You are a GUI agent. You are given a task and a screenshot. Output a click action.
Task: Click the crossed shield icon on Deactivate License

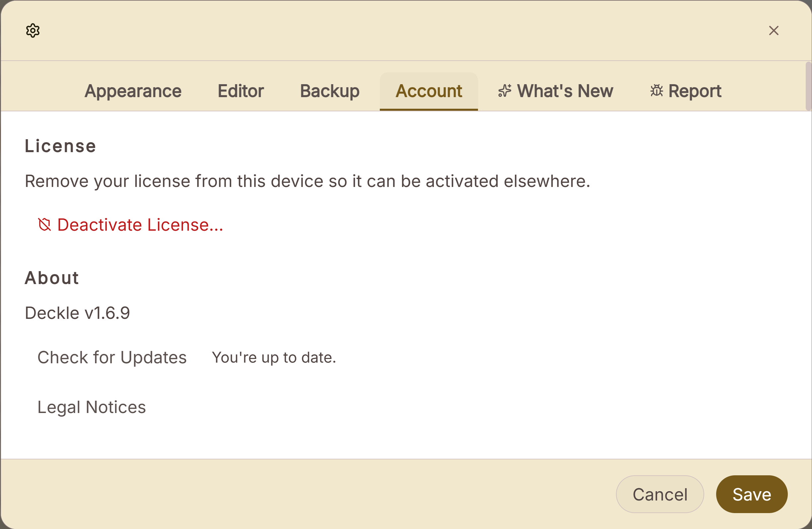pyautogui.click(x=44, y=225)
